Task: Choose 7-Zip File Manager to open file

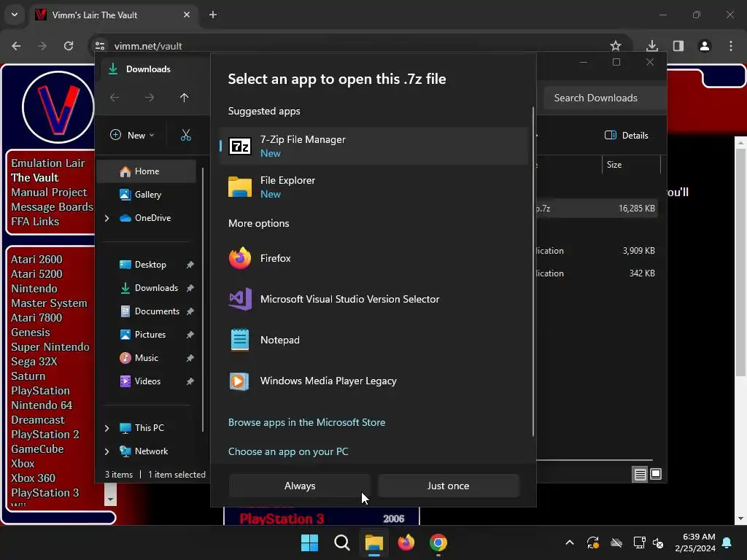Action: pos(374,146)
